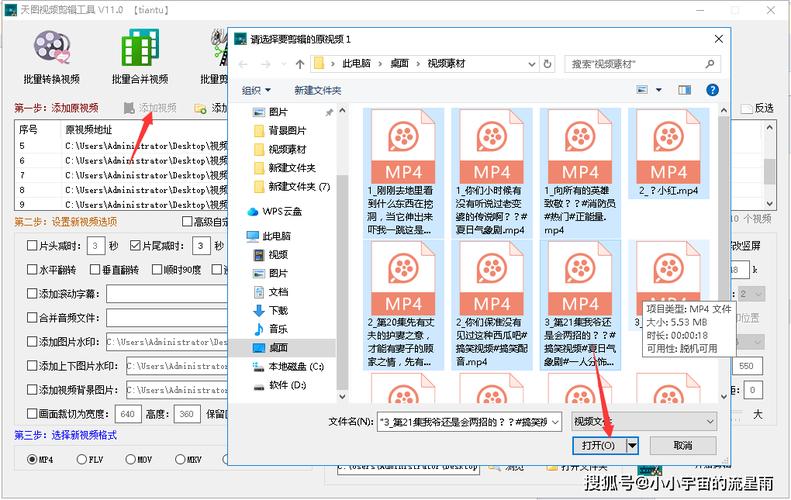Open the 批量转换视频 tool icon
Viewport: 791px width, 500px height.
point(51,47)
